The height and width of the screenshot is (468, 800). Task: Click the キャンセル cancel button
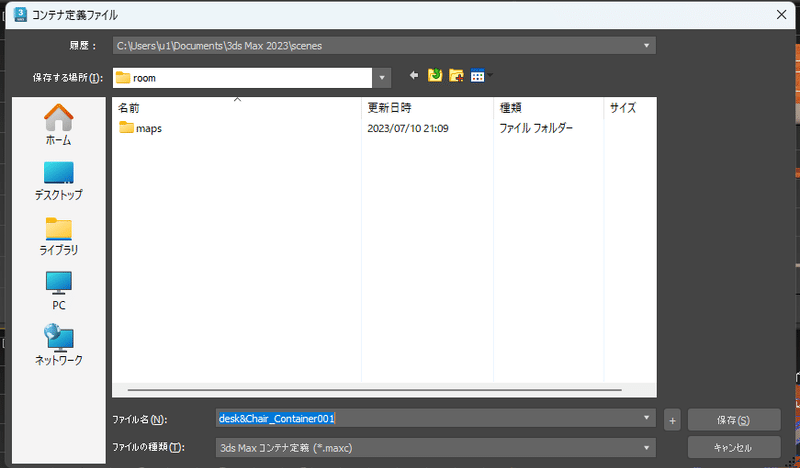(734, 448)
